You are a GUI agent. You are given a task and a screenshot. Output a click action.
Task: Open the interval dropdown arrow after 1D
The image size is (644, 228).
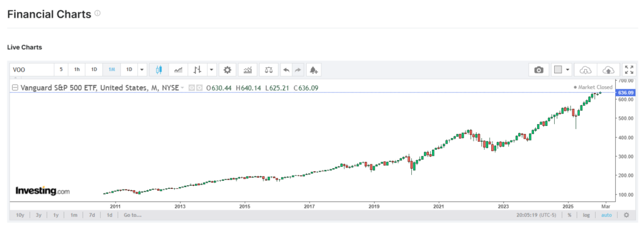coord(142,69)
